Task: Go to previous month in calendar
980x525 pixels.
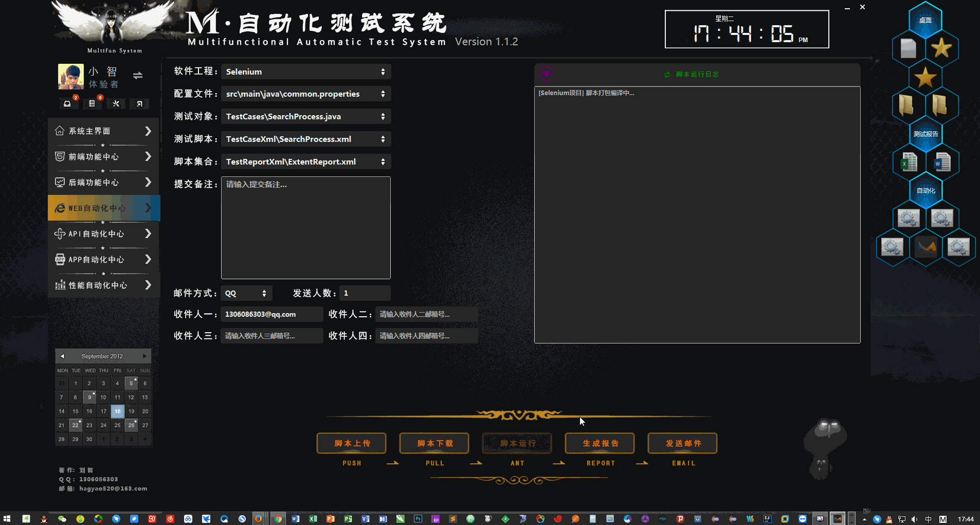Action: click(62, 356)
